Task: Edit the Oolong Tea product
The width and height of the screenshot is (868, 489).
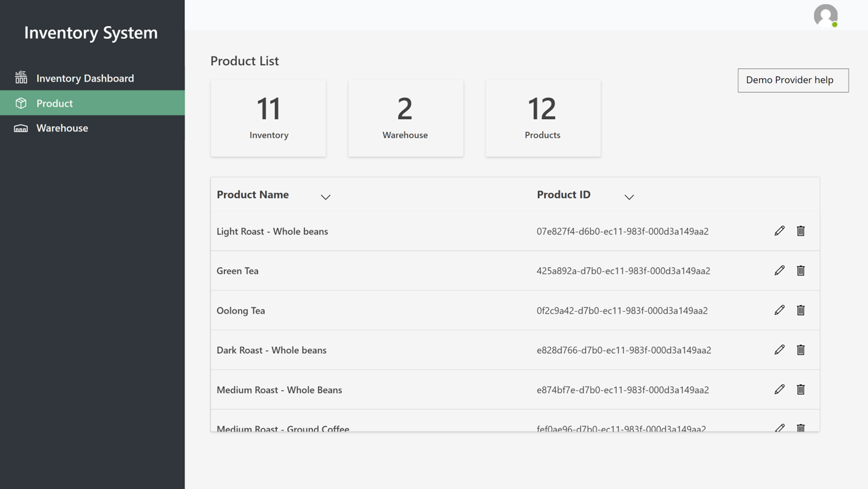Action: point(779,311)
